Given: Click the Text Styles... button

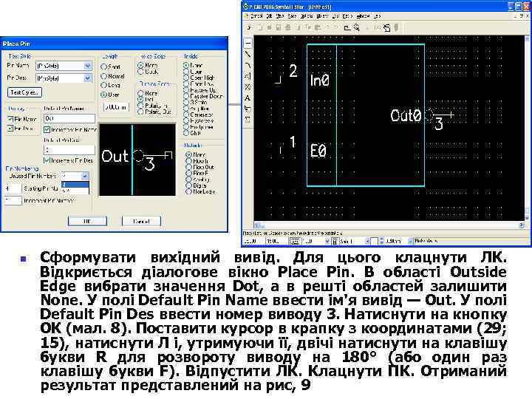Looking at the screenshot, I should pos(24,92).
